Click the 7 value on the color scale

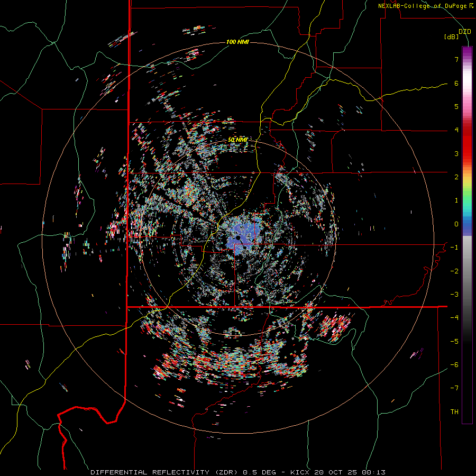[456, 59]
